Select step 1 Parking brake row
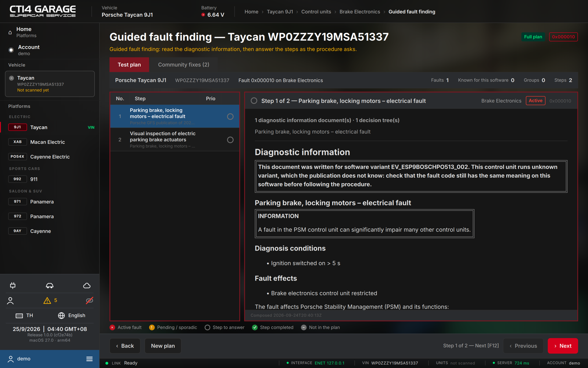The height and width of the screenshot is (368, 588). click(x=175, y=117)
